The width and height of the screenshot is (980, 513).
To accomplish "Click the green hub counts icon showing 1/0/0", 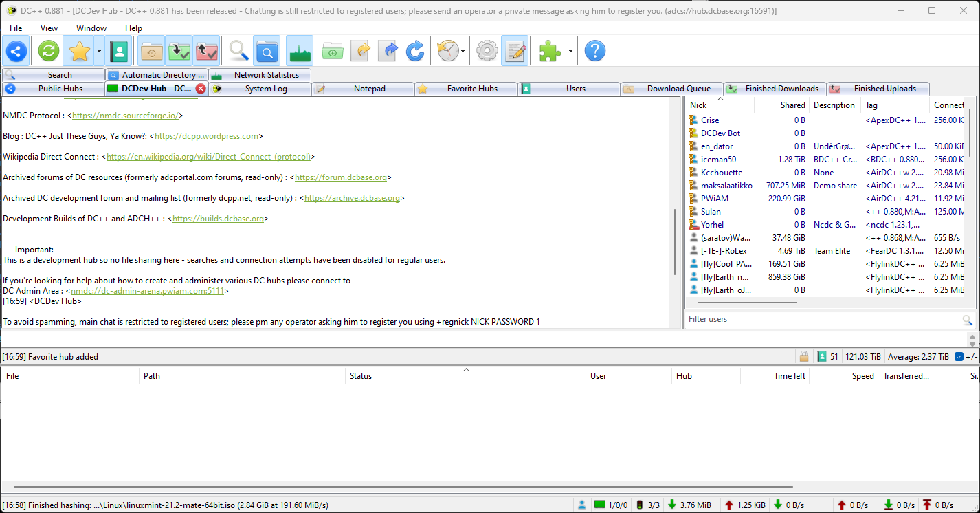I will click(600, 505).
